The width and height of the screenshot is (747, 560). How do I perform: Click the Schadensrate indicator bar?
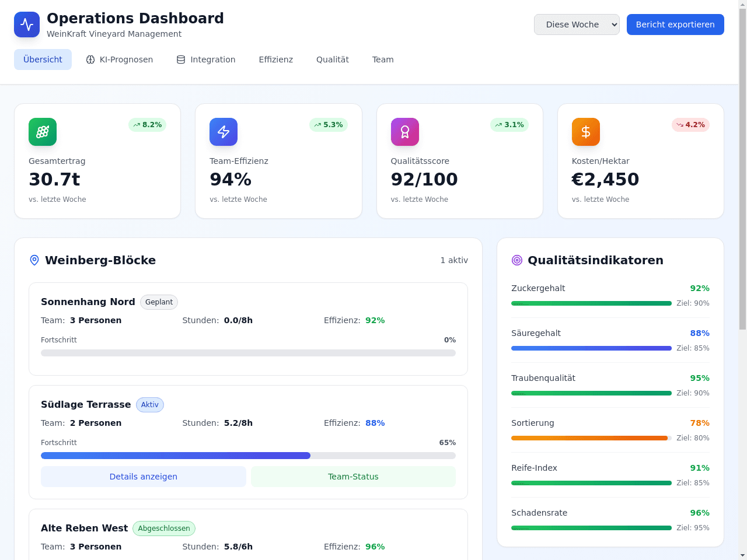pos(591,528)
